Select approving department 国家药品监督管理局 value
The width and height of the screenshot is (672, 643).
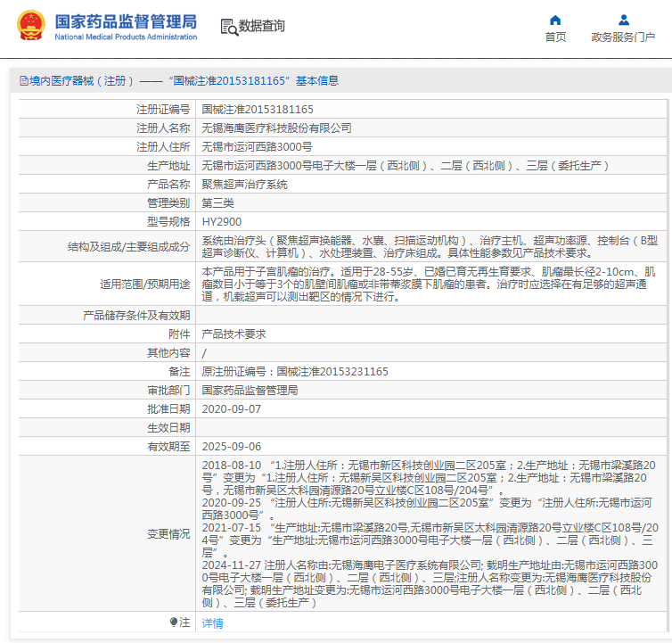[x=250, y=391]
